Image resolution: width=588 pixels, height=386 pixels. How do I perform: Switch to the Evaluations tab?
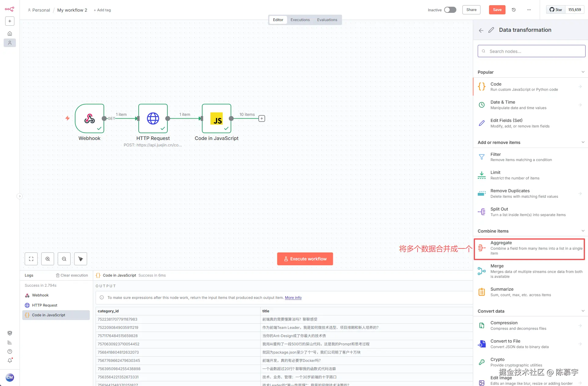tap(327, 20)
